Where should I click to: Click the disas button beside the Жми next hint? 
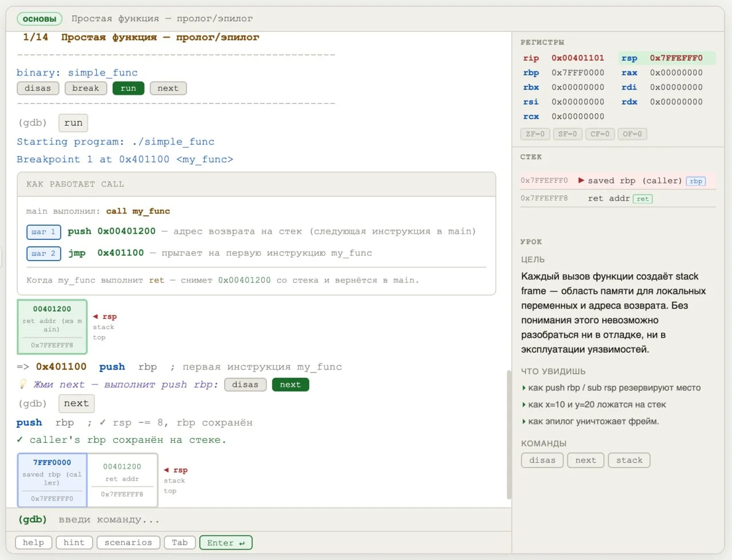245,385
